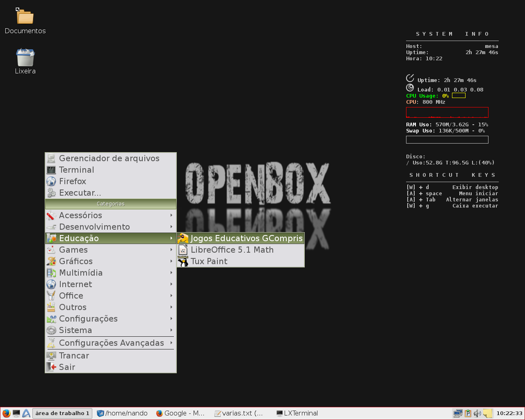Click the yellow CPU Usage bar
Image resolution: width=525 pixels, height=420 pixels.
click(x=459, y=95)
